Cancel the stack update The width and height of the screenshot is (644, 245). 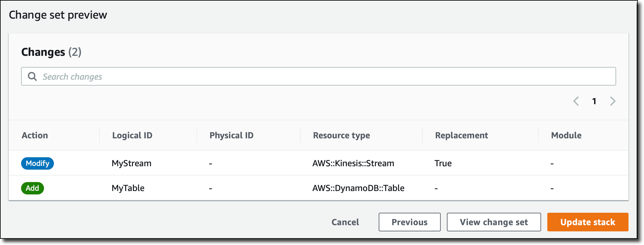pyautogui.click(x=345, y=222)
